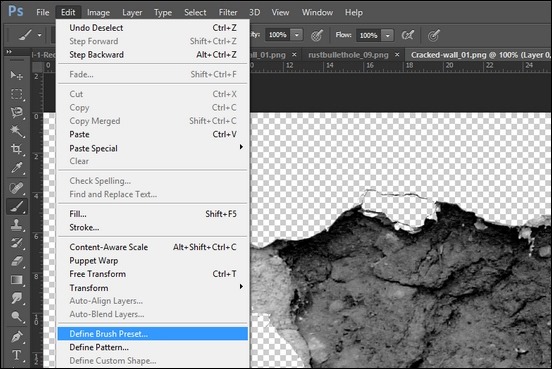Open the Select menu
Image resolution: width=552 pixels, height=369 pixels.
[x=195, y=12]
